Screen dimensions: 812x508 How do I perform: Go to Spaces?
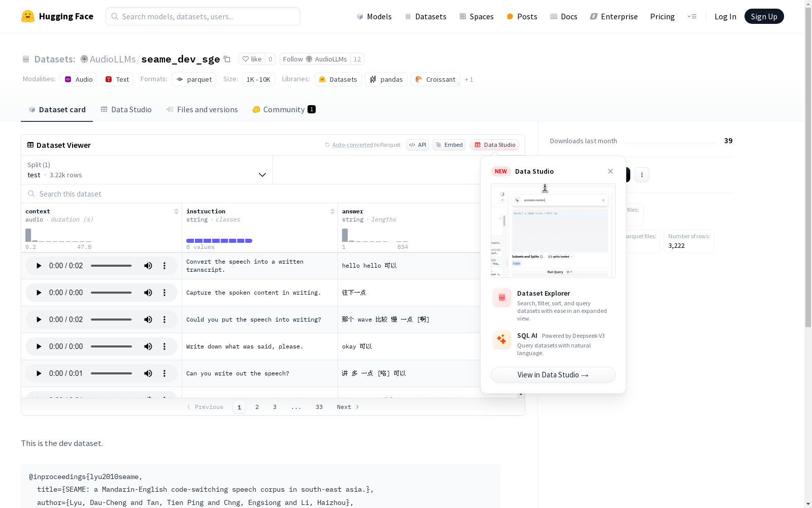point(477,16)
